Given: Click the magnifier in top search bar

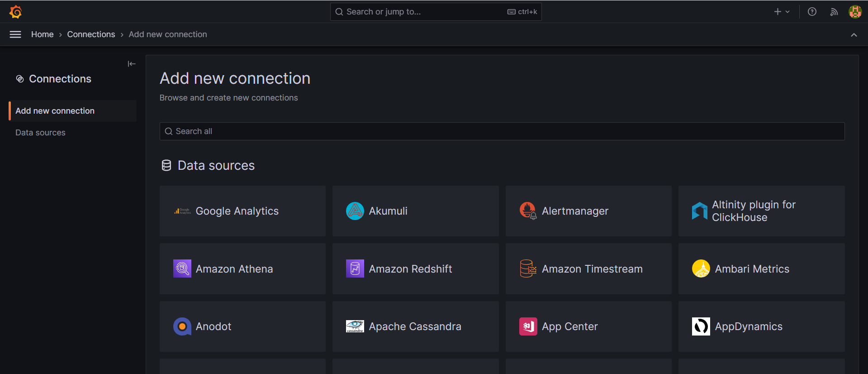Looking at the screenshot, I should click(x=339, y=12).
